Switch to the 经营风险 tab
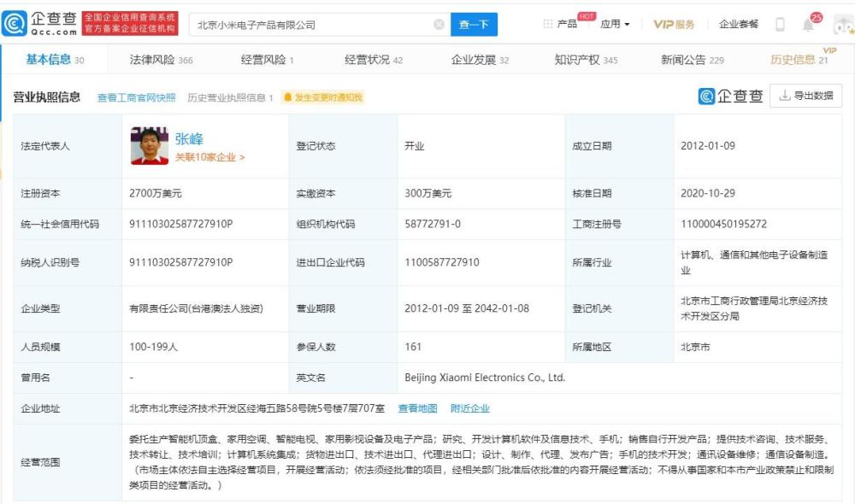Viewport: 855px width, 504px height. (267, 60)
